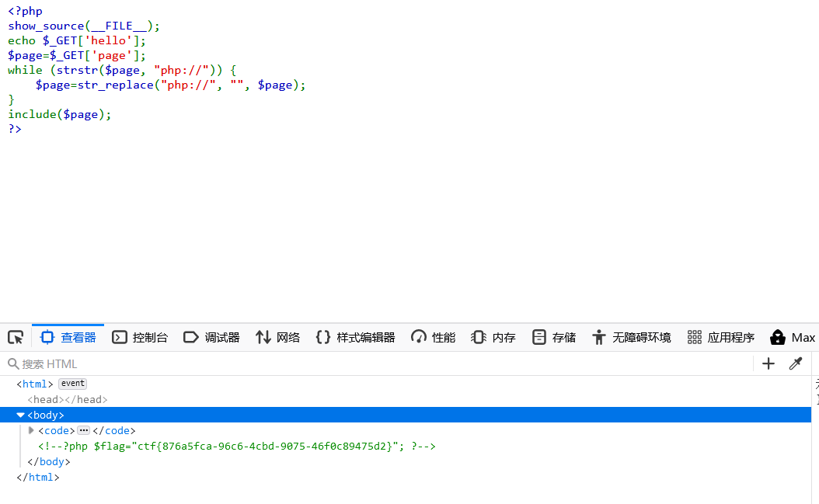Click the console icon beside 控制台
Image resolution: width=819 pixels, height=504 pixels.
(120, 337)
